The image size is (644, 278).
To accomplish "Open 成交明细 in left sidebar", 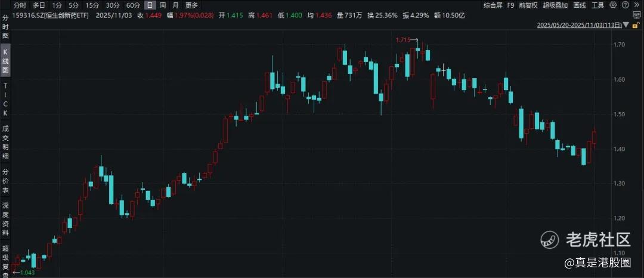I will coord(5,141).
